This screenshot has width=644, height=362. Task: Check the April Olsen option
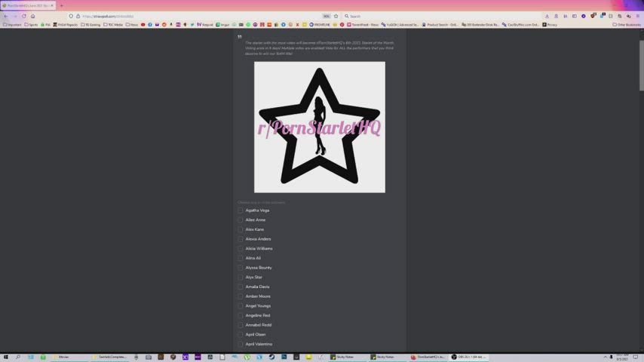(x=241, y=334)
